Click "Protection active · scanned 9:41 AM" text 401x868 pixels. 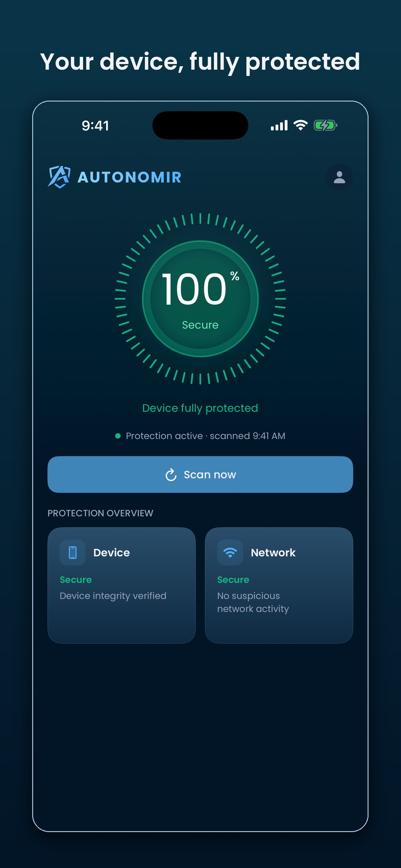point(205,436)
